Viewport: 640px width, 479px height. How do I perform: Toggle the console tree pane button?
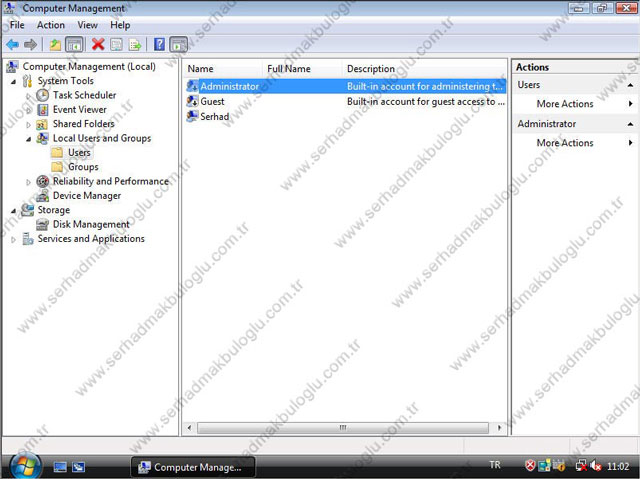(x=74, y=44)
